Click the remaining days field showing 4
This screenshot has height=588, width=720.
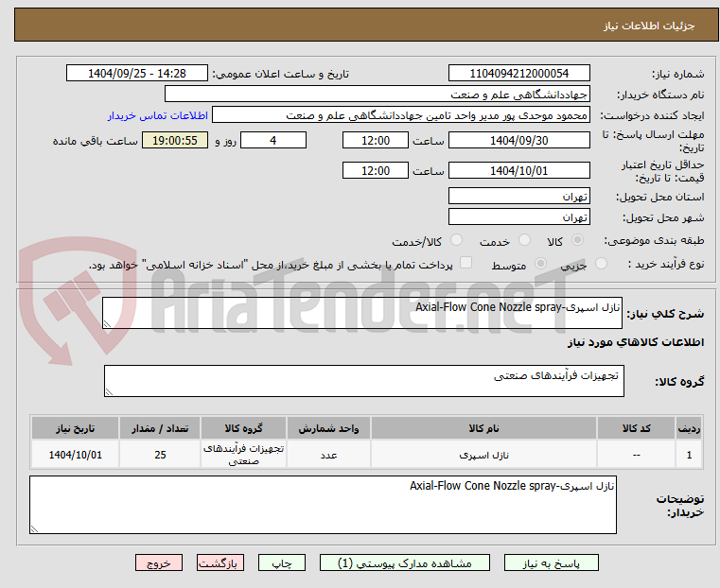pos(273,140)
